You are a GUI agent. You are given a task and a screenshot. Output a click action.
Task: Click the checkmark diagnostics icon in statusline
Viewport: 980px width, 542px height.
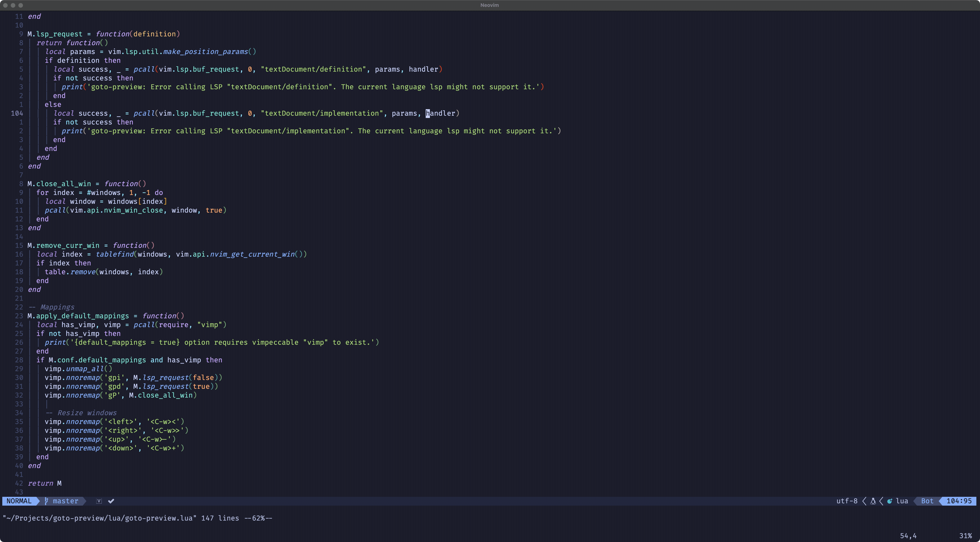click(111, 501)
